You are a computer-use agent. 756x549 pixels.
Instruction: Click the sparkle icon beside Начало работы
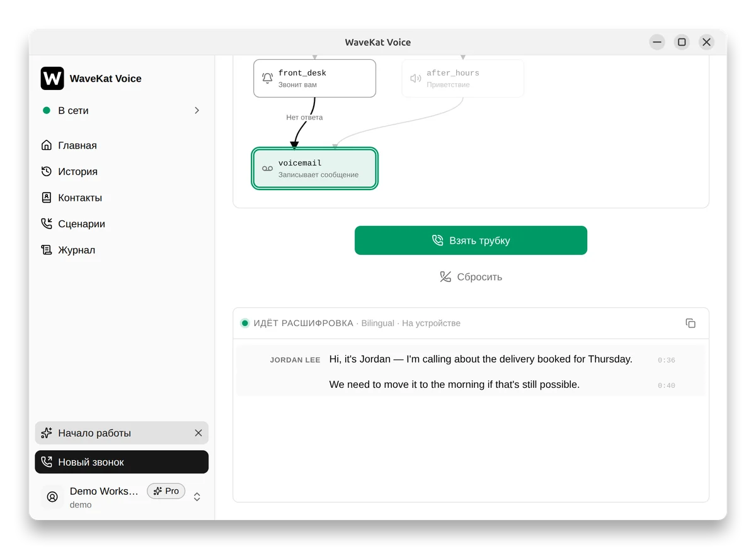click(x=46, y=433)
